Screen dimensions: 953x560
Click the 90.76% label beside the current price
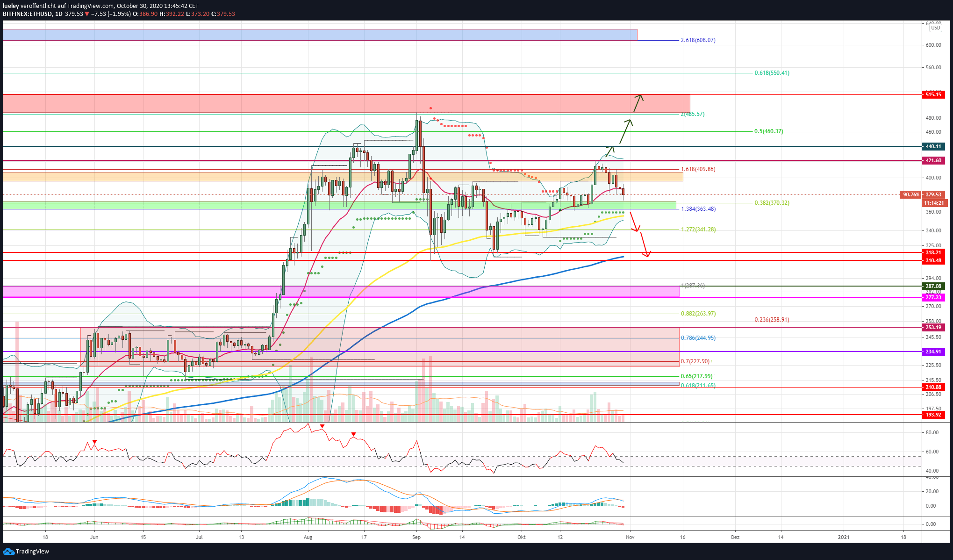coord(910,194)
